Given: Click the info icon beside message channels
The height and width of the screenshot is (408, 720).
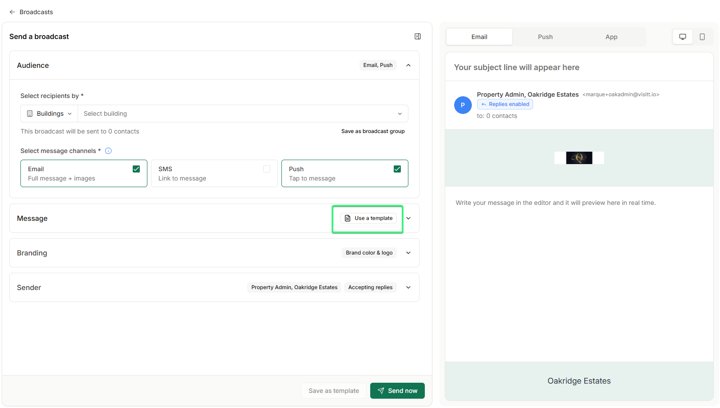Looking at the screenshot, I should [108, 151].
